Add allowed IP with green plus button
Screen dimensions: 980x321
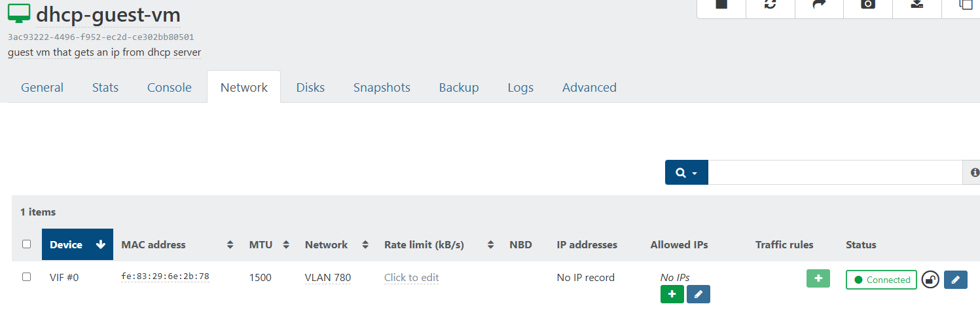(672, 294)
